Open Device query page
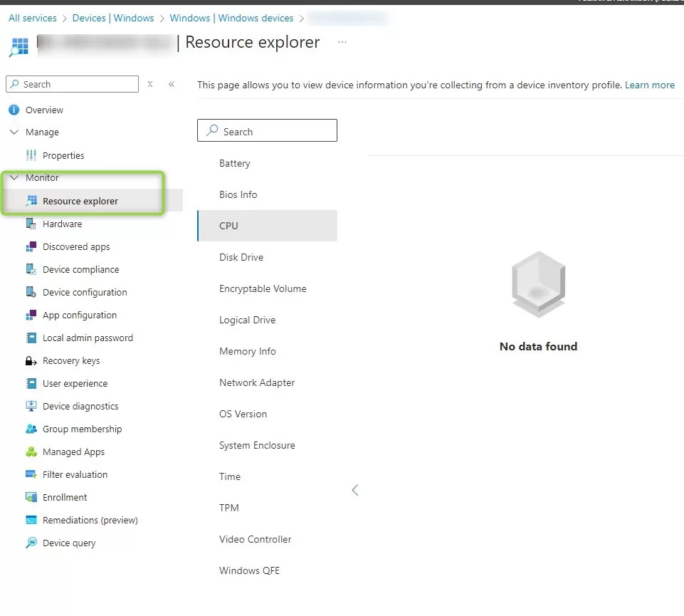Image resolution: width=684 pixels, height=616 pixels. (69, 543)
